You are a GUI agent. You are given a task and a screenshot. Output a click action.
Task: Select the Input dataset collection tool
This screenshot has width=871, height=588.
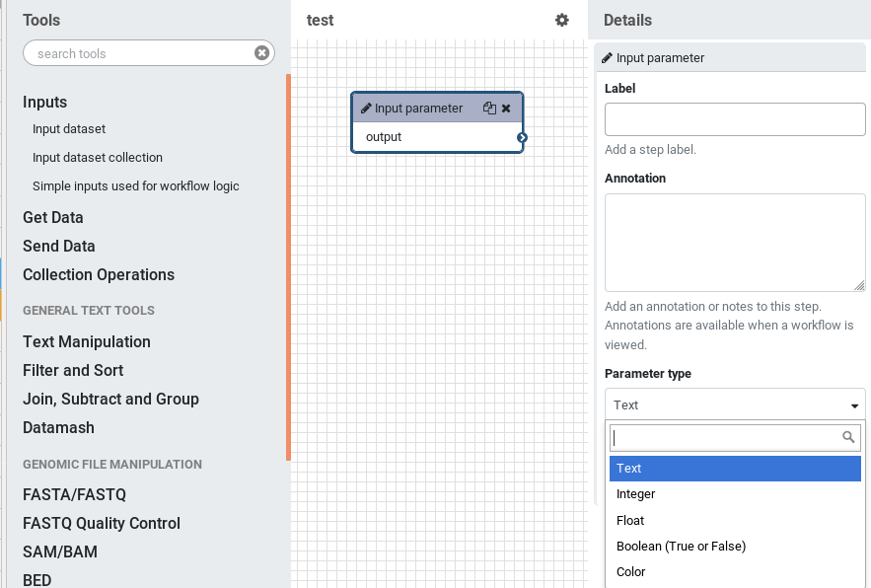97,157
